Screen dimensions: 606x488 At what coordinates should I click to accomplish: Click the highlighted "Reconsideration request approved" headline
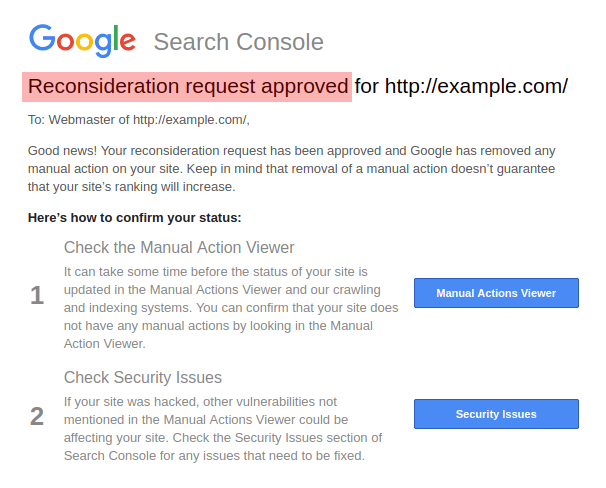pos(188,86)
